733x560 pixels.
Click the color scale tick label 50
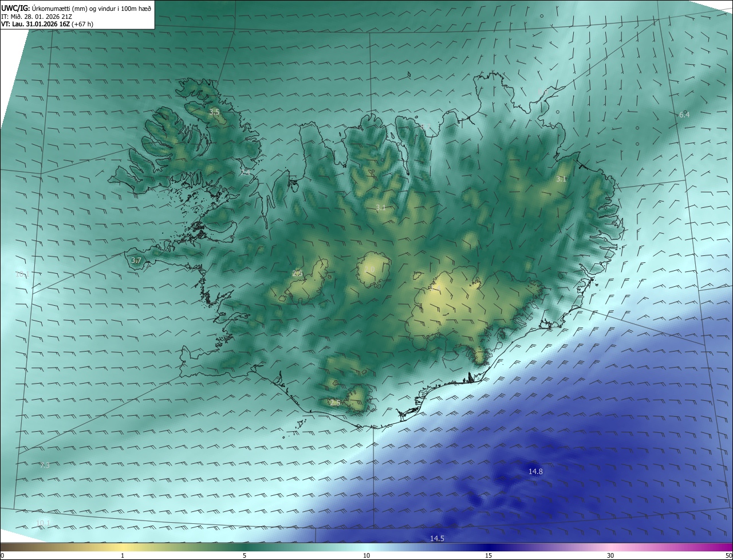pyautogui.click(x=728, y=555)
